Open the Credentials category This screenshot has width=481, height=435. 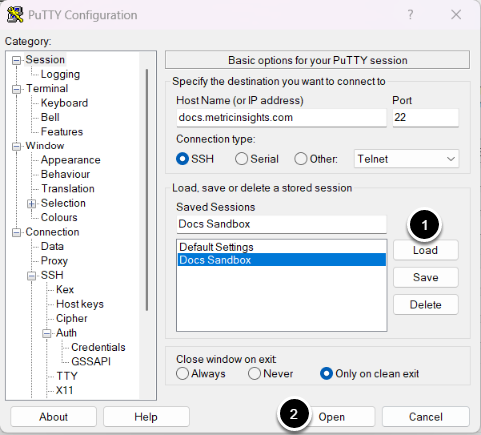tap(98, 347)
